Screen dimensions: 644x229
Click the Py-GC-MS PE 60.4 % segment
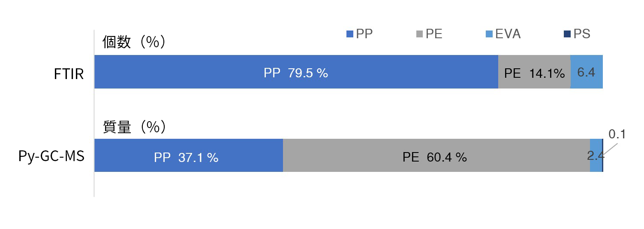coord(436,155)
